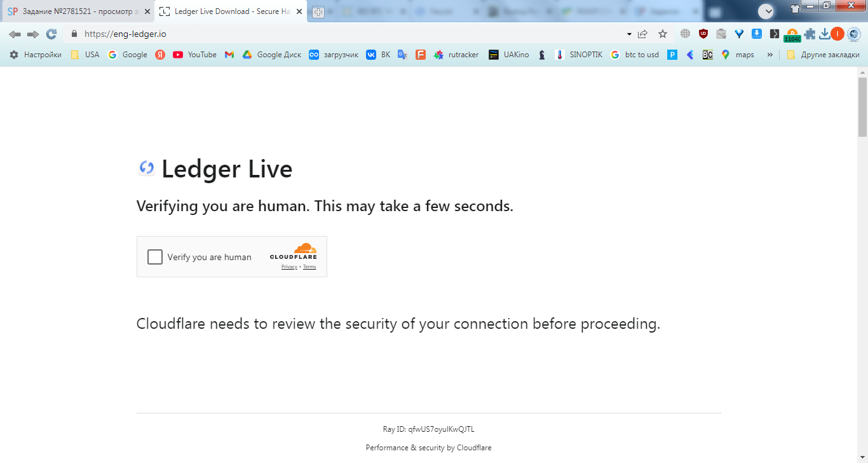Click the blue download arrow extension icon
Viewport: 868px width, 463px height.
(757, 34)
